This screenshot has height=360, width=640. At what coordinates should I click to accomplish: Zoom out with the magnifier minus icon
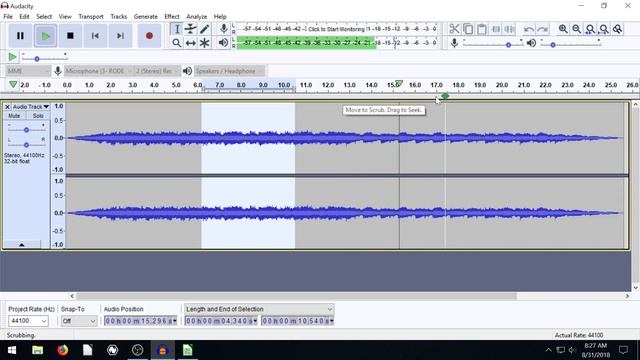pos(576,29)
